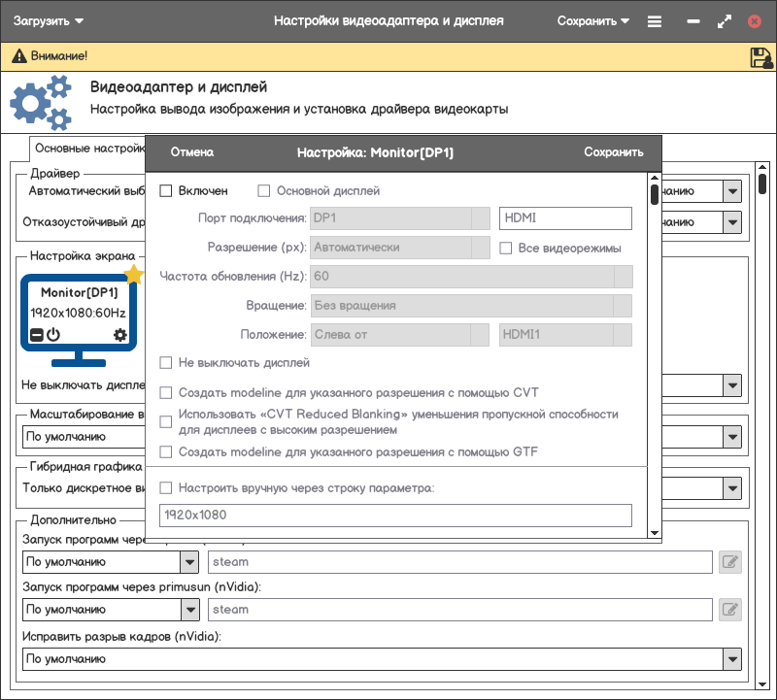Screen dimensions: 777x700
Task: Expand the Сохранить dropdown in title bar
Action: click(593, 20)
